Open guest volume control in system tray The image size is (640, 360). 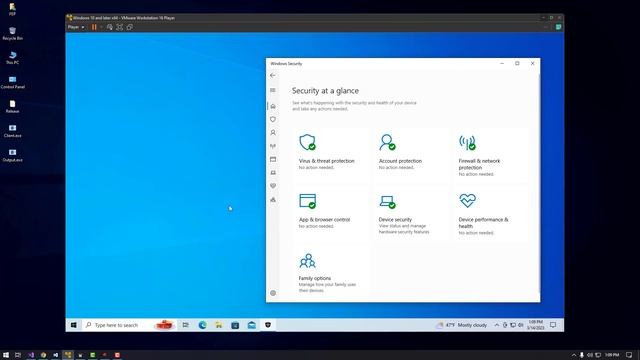[520, 325]
